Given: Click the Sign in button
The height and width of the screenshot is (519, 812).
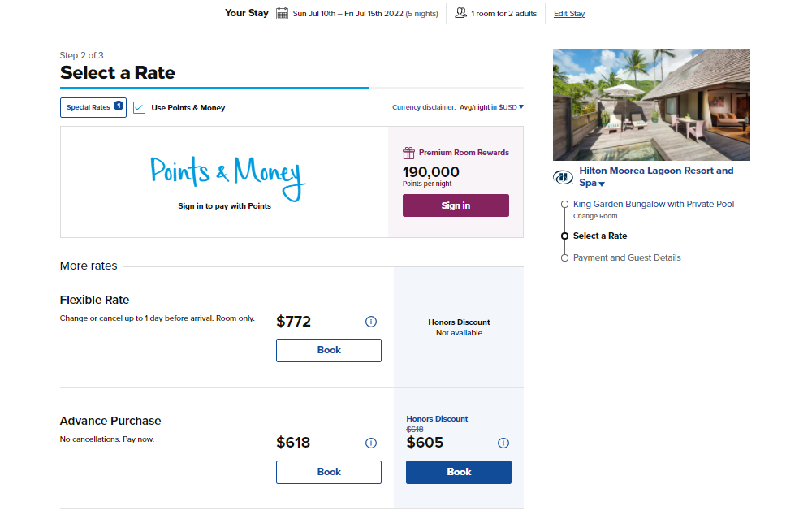Looking at the screenshot, I should coord(456,205).
